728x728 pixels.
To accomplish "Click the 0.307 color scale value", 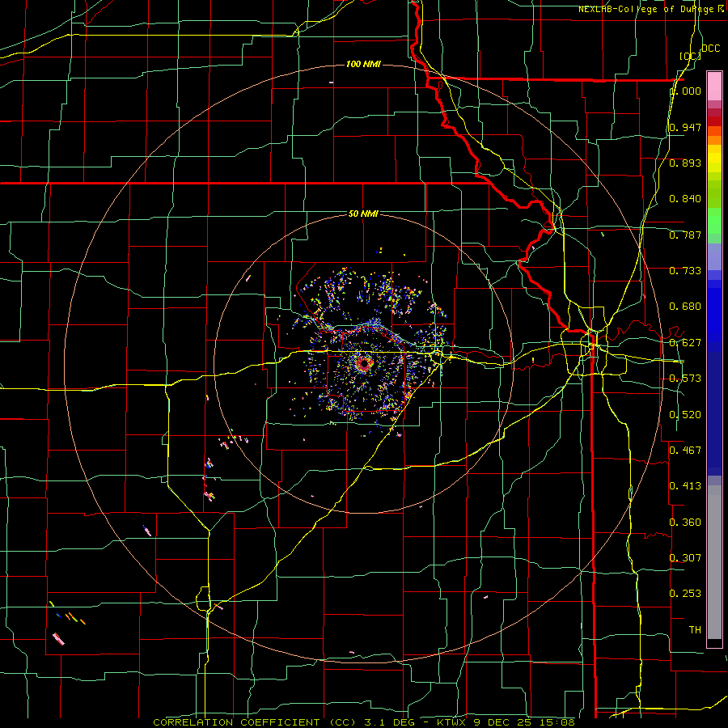I will [x=685, y=557].
